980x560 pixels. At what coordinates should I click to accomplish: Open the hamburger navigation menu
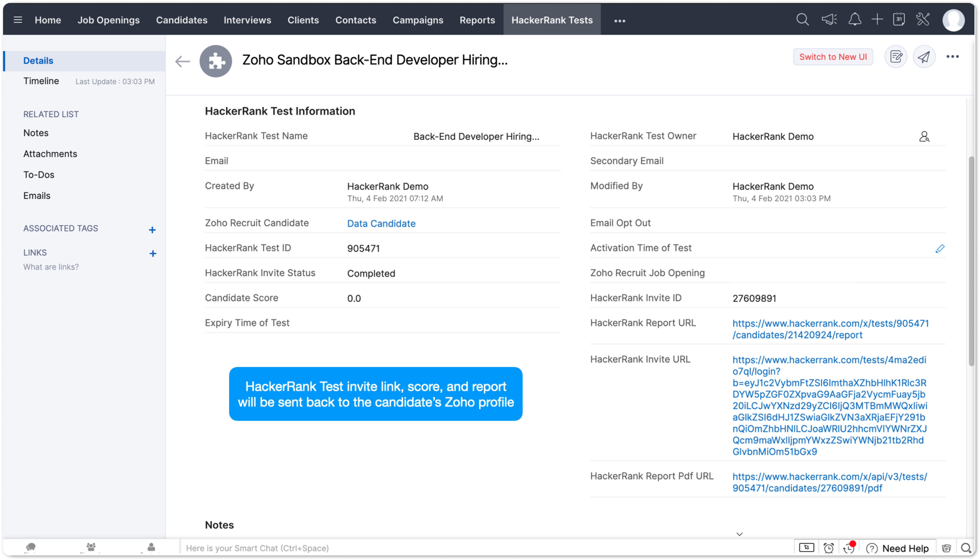point(18,20)
